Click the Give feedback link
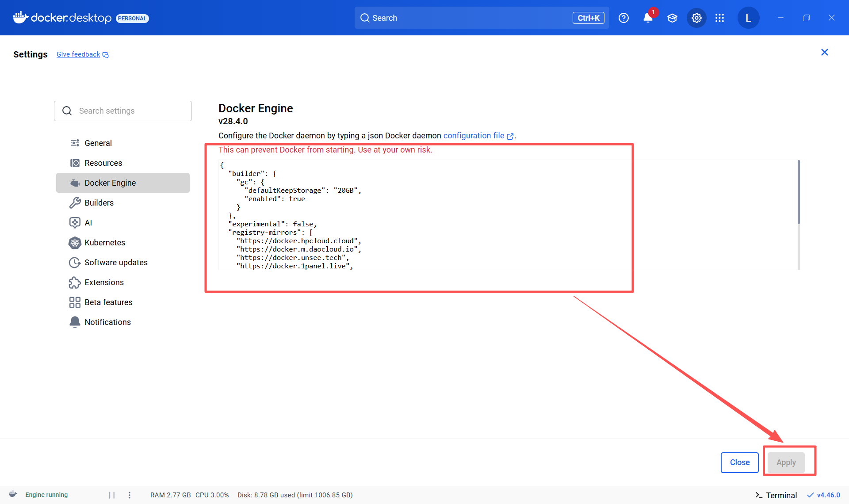Viewport: 849px width, 504px height. click(78, 54)
